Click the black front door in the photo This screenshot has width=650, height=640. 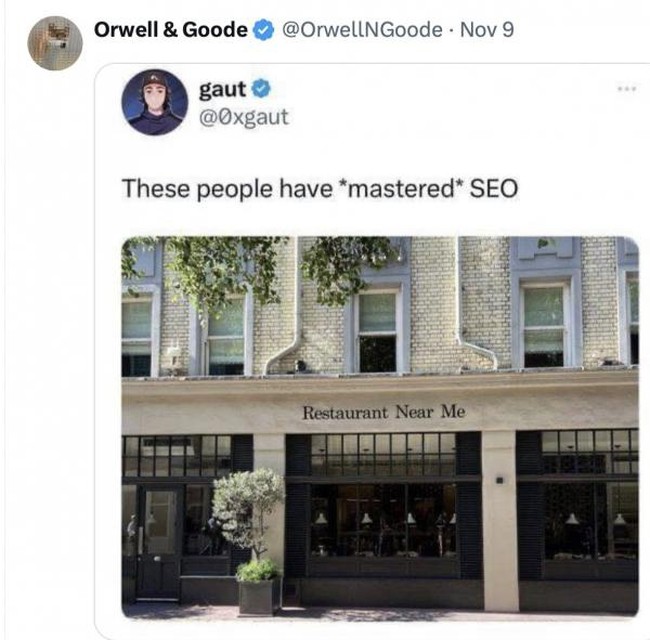click(159, 543)
